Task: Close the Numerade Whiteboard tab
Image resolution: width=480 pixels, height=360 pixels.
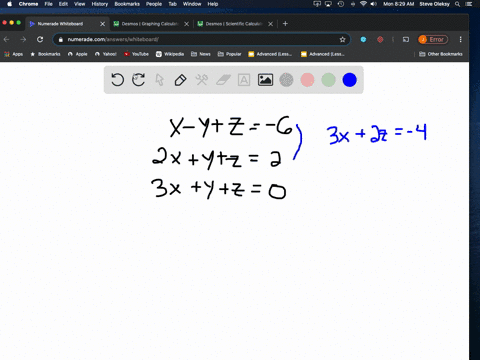Action: [x=103, y=24]
